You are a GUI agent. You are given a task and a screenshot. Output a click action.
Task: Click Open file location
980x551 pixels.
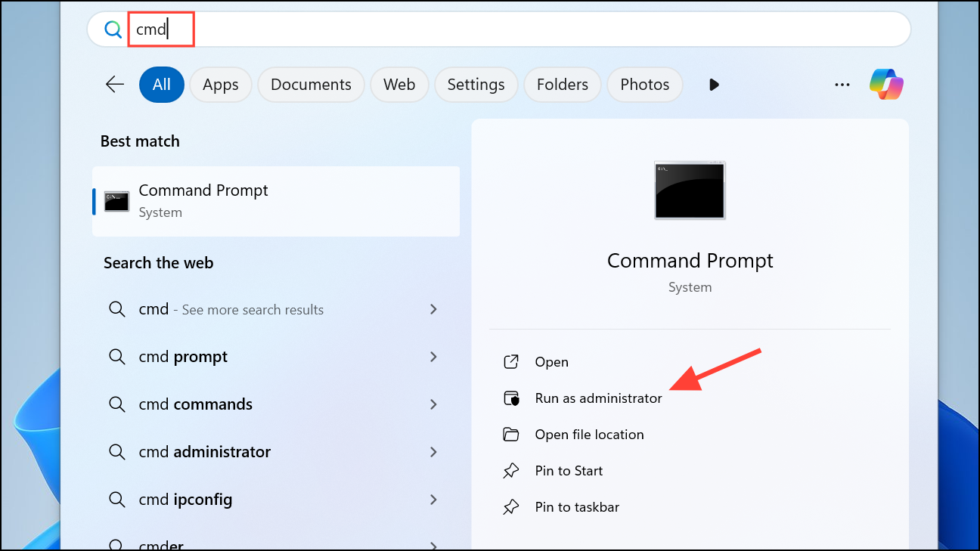tap(589, 435)
